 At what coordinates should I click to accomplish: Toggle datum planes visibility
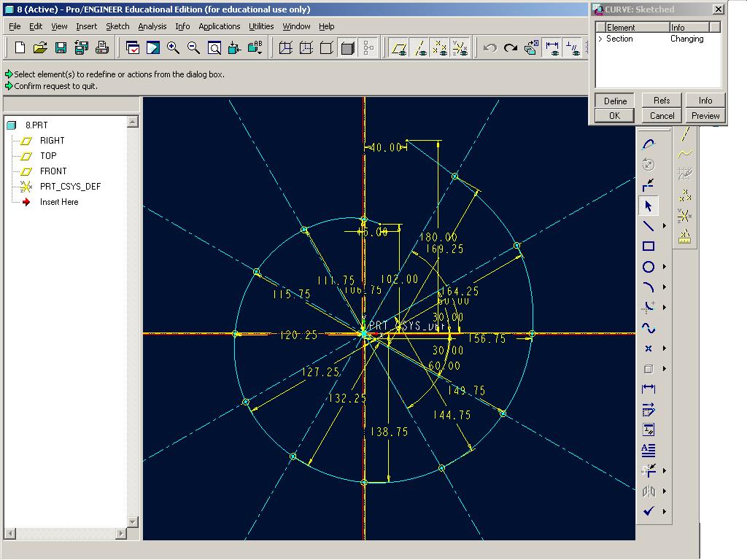point(399,47)
